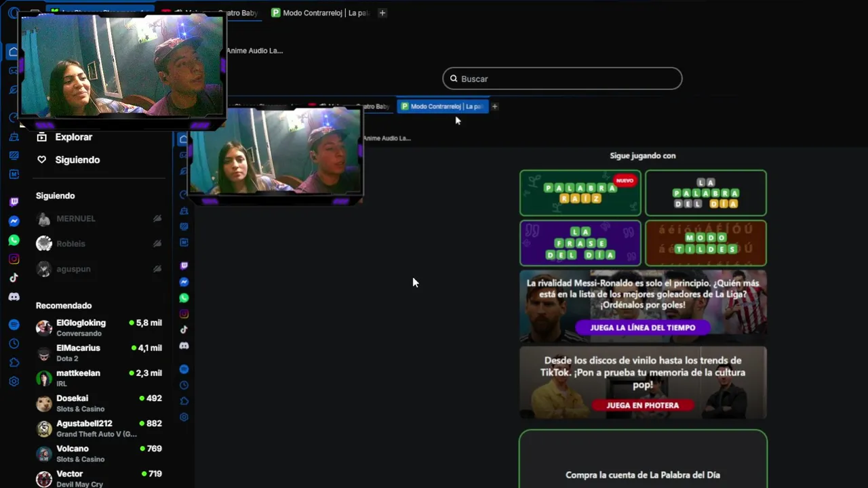Click the M icon in outer sidebar

point(14,174)
